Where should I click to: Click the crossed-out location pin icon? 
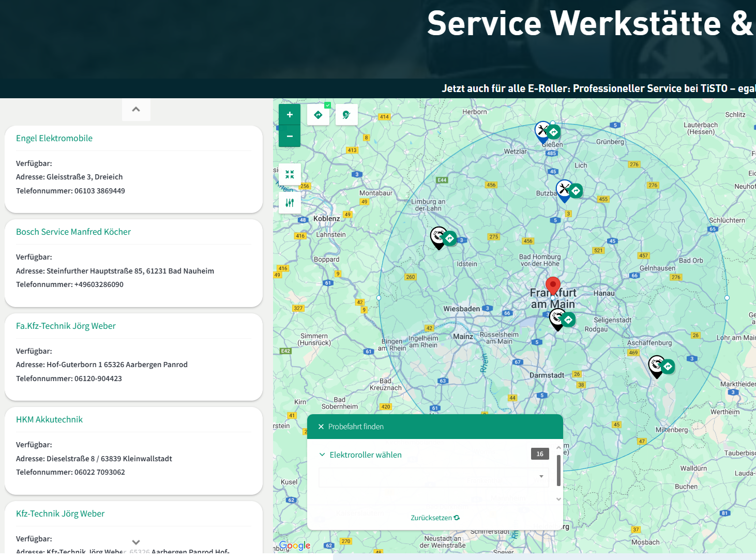click(x=346, y=115)
